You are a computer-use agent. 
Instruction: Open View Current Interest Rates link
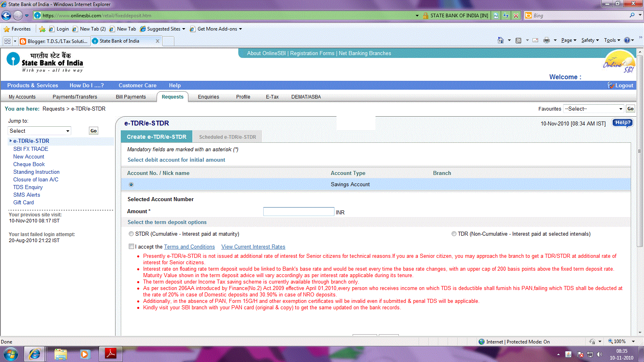pyautogui.click(x=253, y=247)
